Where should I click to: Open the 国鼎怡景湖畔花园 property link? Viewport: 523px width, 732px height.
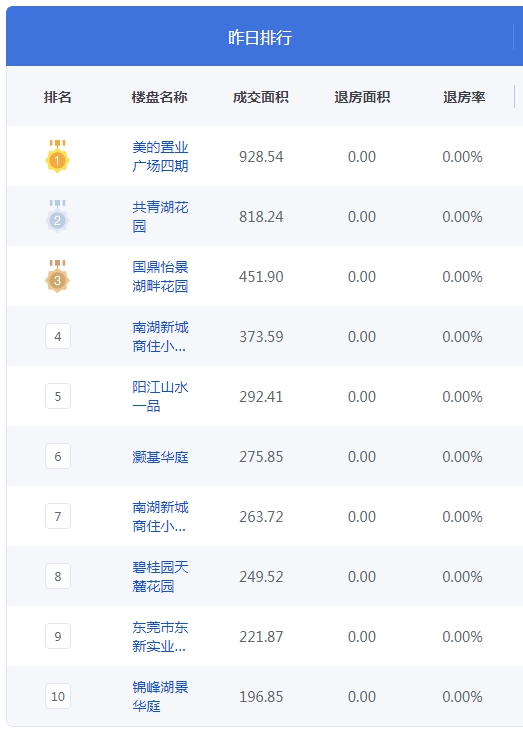[160, 276]
